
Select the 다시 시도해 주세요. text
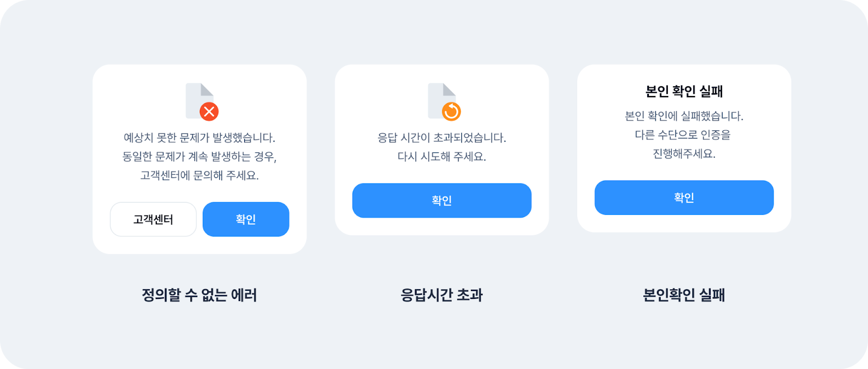(442, 157)
